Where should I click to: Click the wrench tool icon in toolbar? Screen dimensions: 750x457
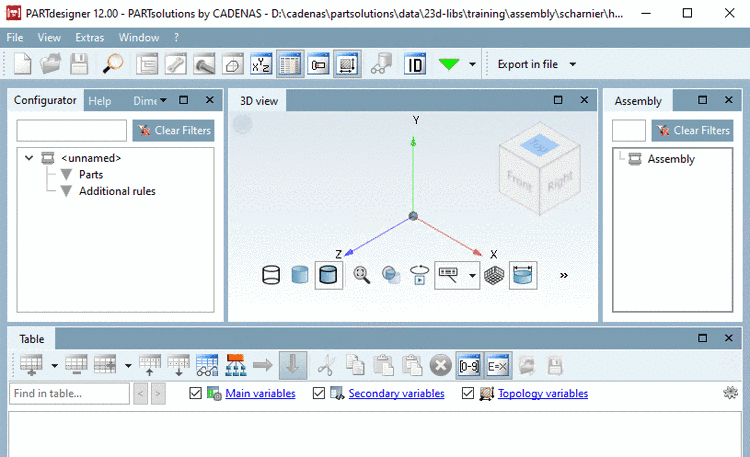176,64
